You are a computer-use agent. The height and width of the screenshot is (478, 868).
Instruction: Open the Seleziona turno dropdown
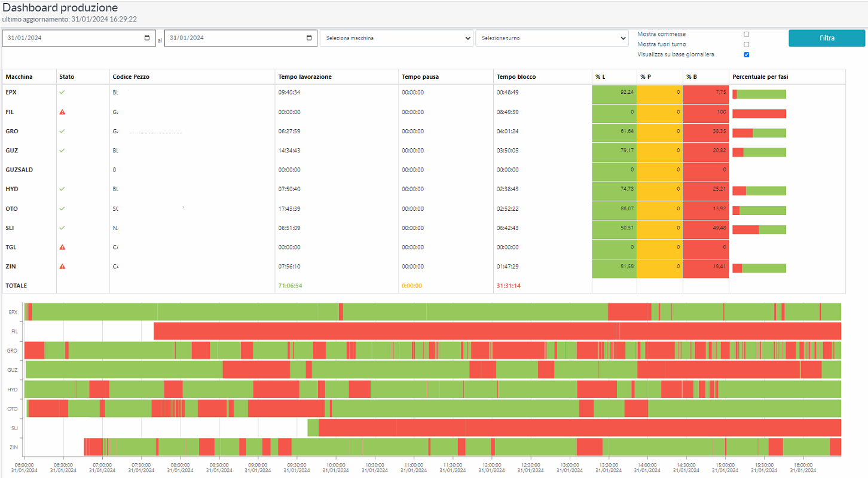pyautogui.click(x=552, y=38)
